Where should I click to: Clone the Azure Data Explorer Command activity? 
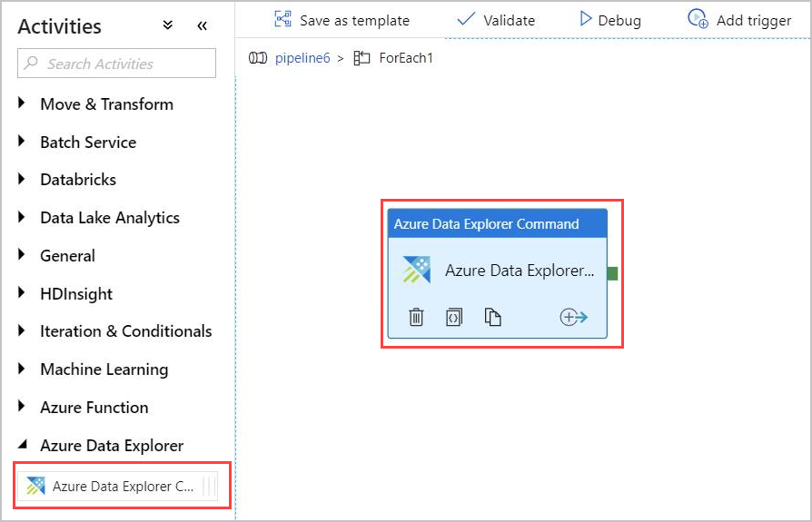coord(492,317)
